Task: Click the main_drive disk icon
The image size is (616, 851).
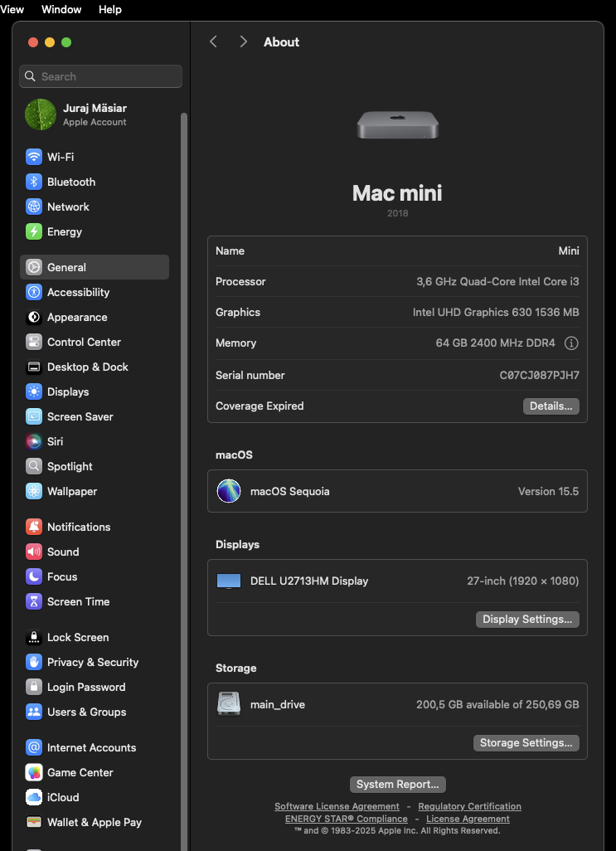Action: point(229,704)
